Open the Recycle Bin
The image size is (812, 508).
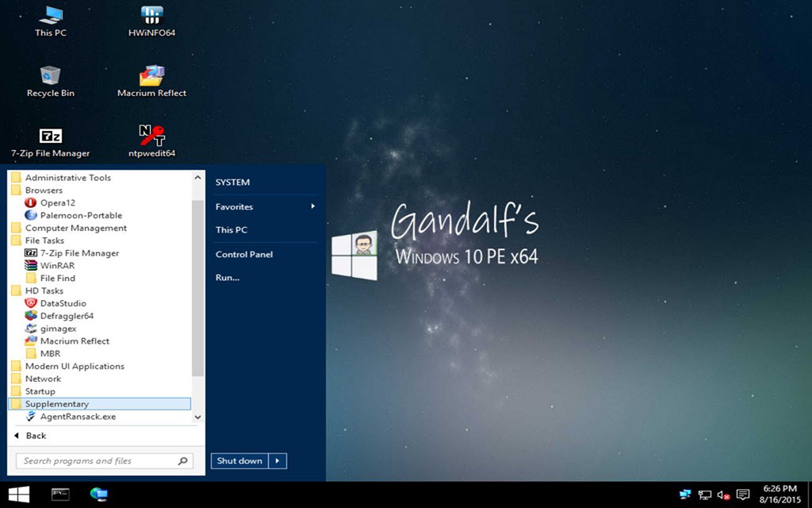(x=50, y=82)
